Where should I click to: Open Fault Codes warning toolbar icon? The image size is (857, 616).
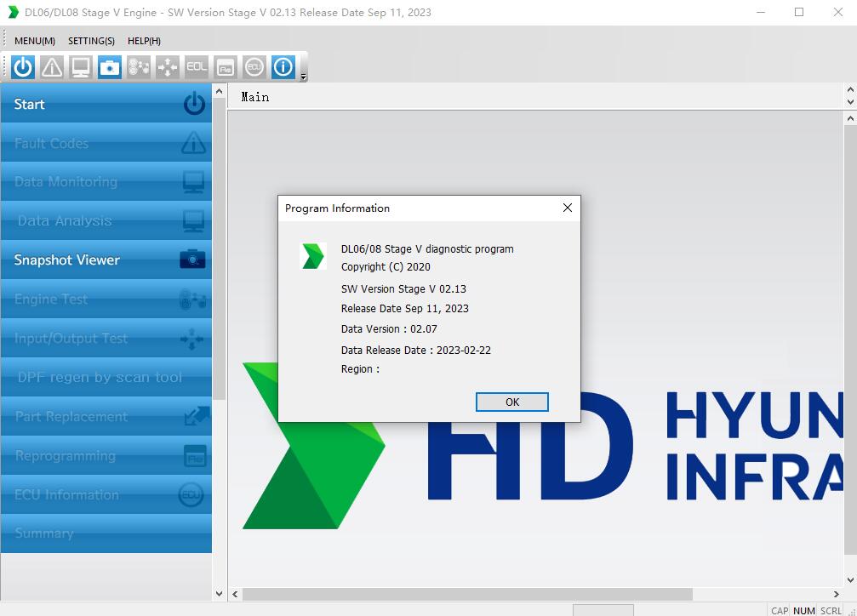click(52, 67)
